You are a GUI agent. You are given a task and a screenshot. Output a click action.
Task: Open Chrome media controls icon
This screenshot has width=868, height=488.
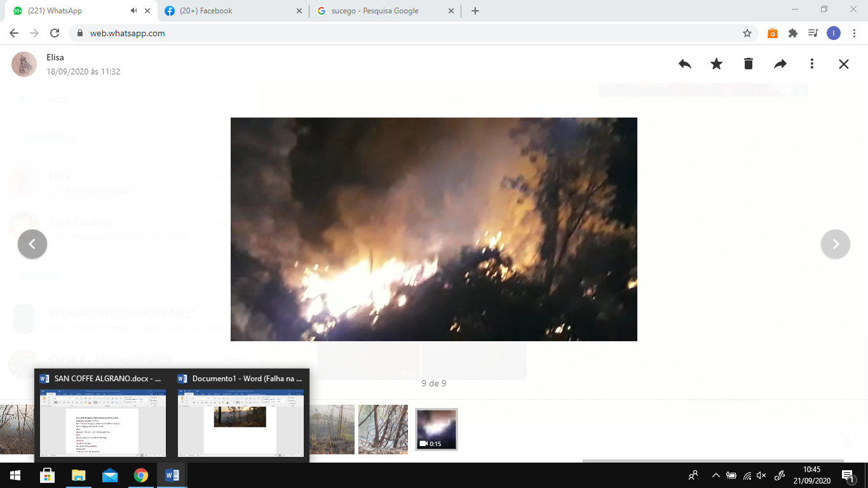tap(812, 33)
